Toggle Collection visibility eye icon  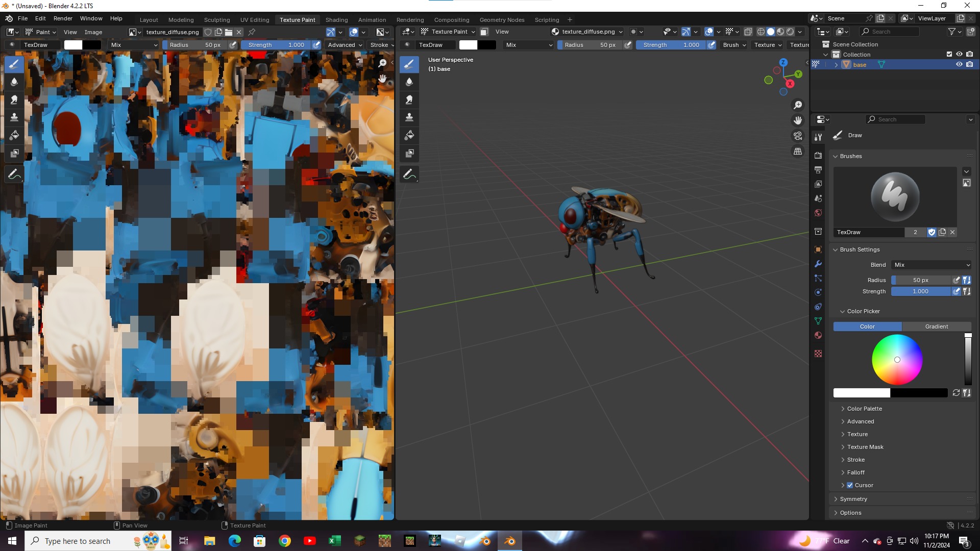coord(959,54)
